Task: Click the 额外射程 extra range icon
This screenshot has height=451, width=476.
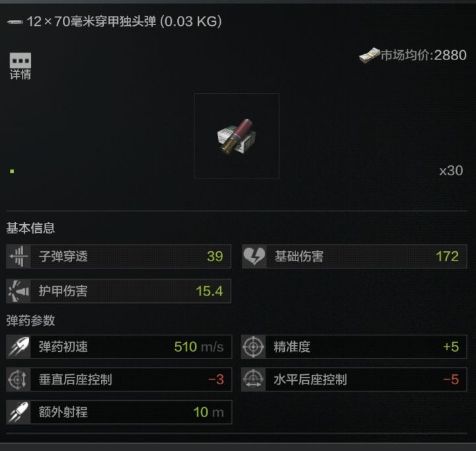Action: [x=19, y=412]
